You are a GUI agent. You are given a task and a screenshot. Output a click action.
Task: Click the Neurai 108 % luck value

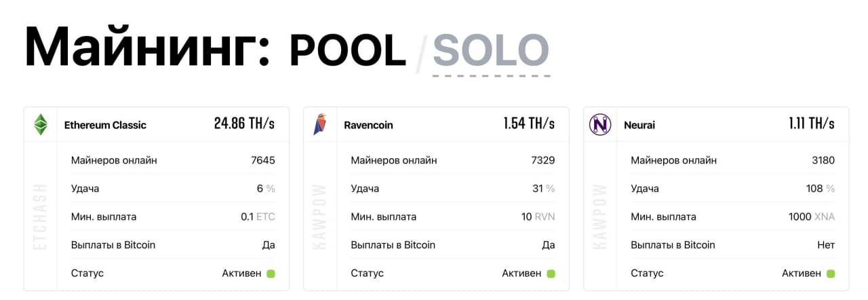click(820, 189)
